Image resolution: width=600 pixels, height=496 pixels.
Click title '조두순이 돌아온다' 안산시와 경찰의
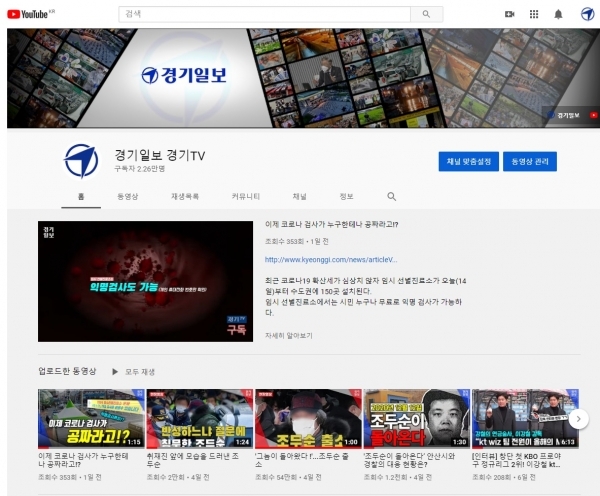point(409,460)
